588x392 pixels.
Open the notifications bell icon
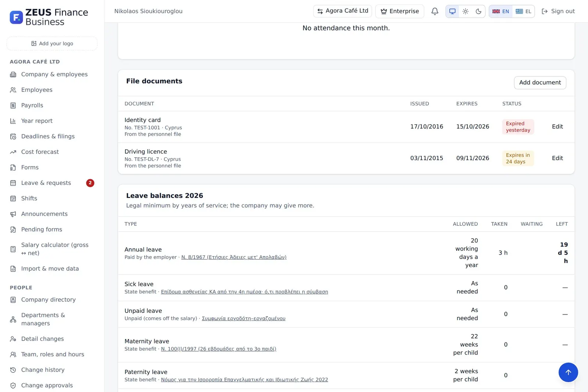(x=435, y=11)
